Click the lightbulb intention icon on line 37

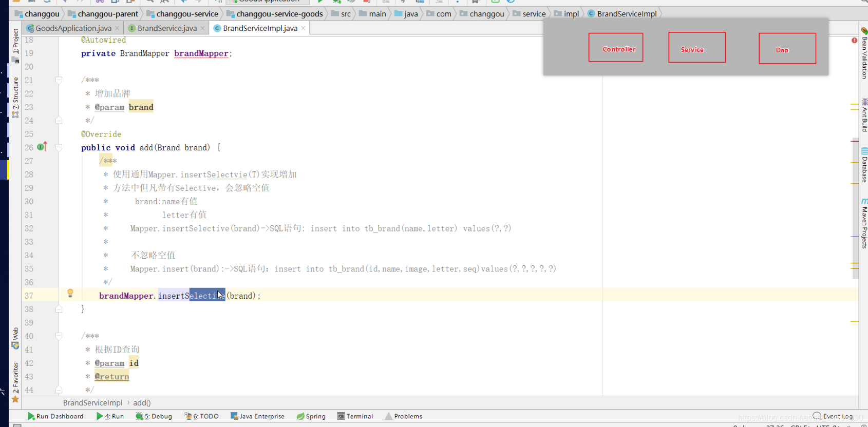pyautogui.click(x=70, y=293)
